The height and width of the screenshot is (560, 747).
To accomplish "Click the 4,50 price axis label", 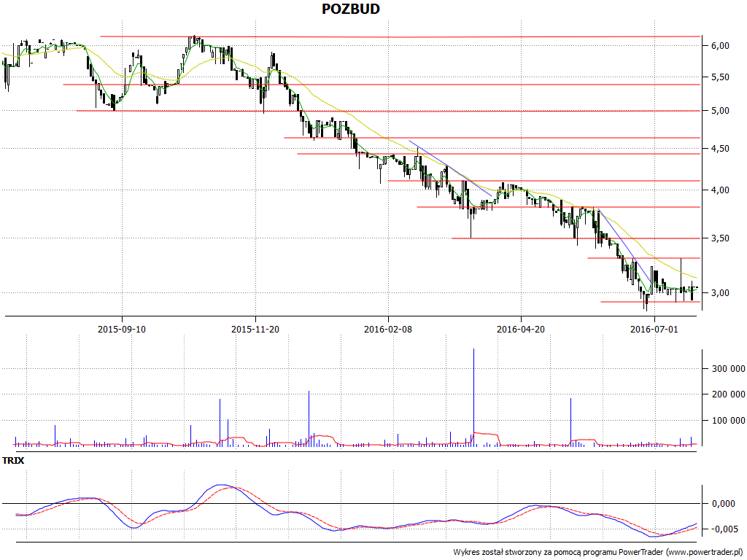I will pos(720,149).
